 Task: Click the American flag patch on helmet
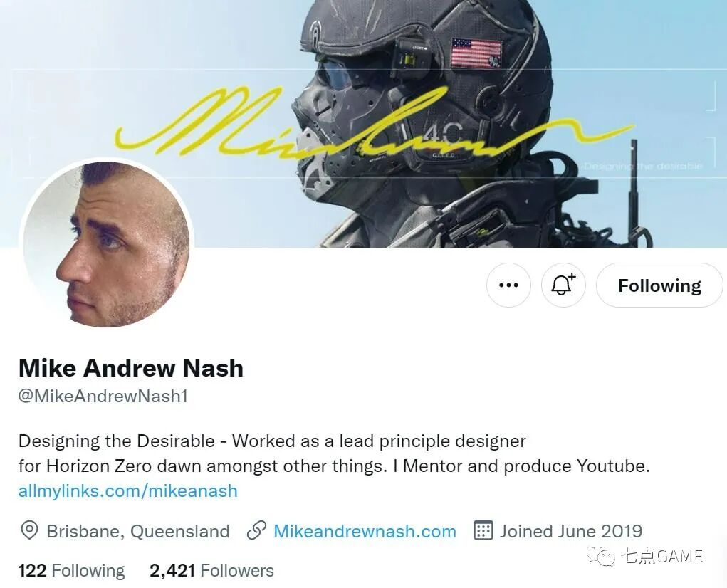pos(476,53)
